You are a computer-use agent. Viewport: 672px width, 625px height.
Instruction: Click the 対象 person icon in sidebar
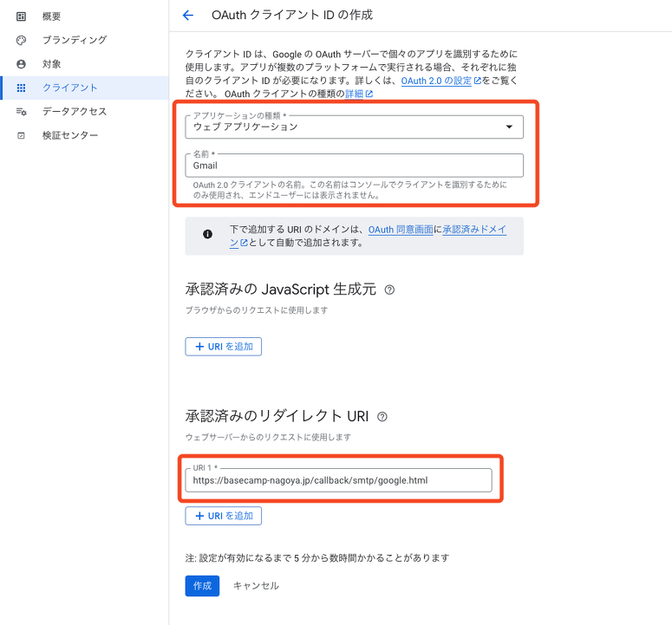coord(22,64)
